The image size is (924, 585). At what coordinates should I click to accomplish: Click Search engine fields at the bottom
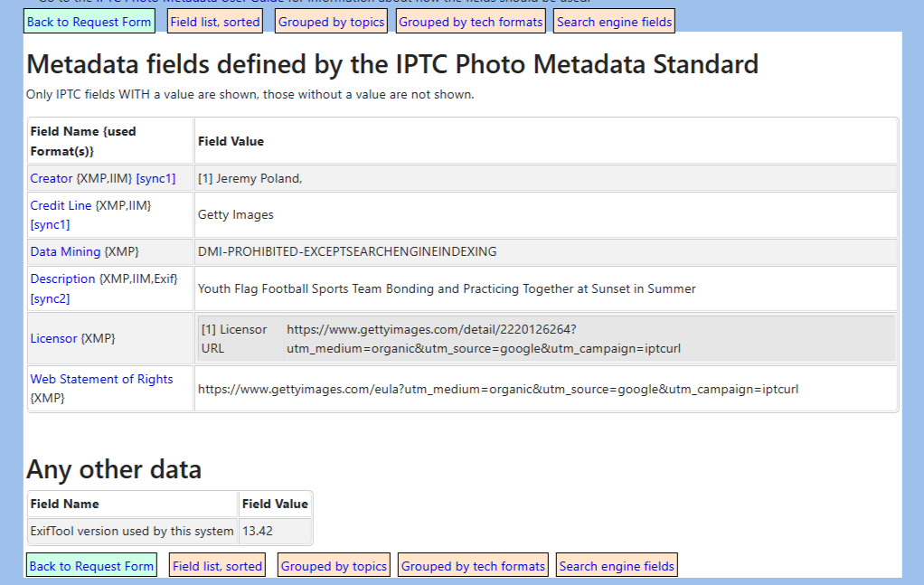click(616, 564)
